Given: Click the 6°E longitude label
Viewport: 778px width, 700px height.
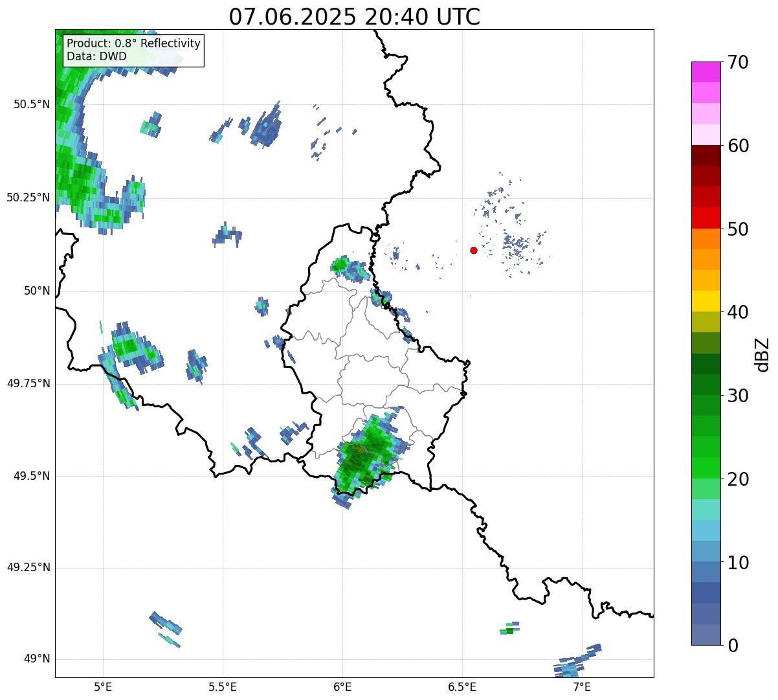Looking at the screenshot, I should pyautogui.click(x=342, y=686).
